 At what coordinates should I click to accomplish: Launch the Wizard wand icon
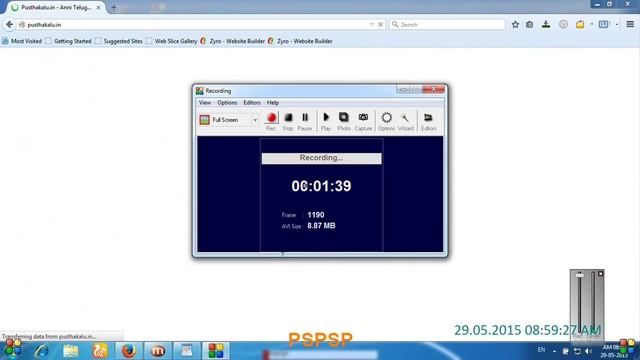pyautogui.click(x=405, y=121)
